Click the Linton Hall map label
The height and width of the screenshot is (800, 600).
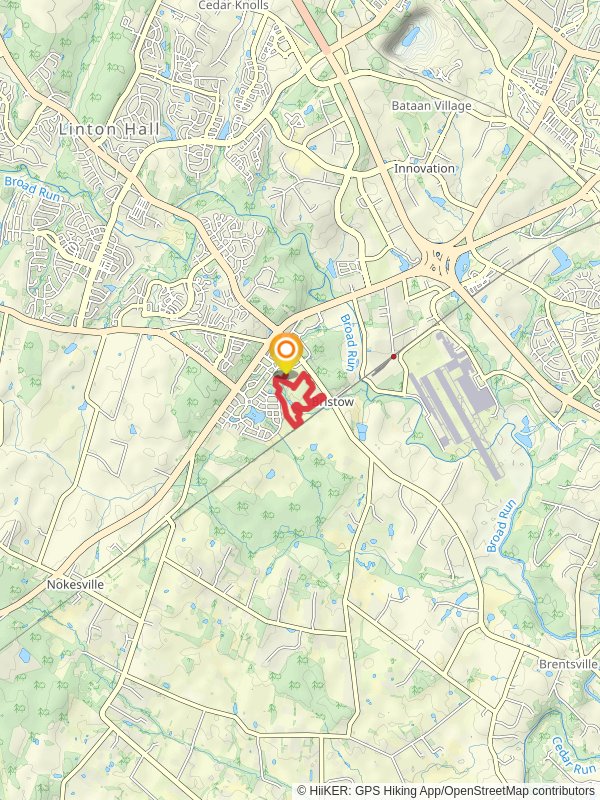109,130
